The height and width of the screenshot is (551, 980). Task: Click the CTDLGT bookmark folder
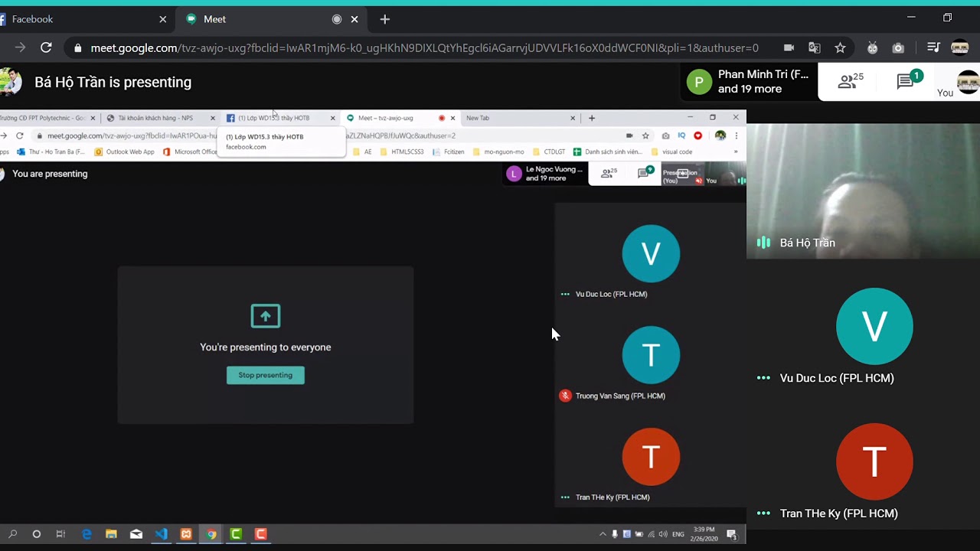click(x=549, y=152)
